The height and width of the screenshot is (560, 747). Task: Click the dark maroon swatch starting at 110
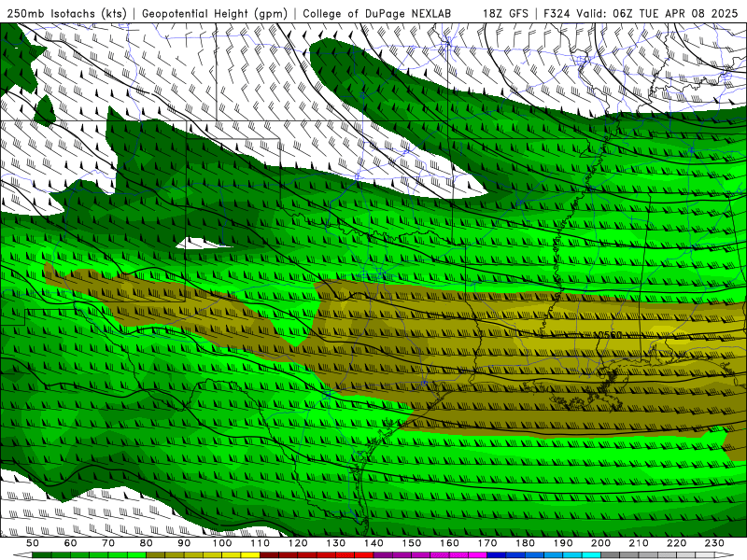[x=269, y=555]
